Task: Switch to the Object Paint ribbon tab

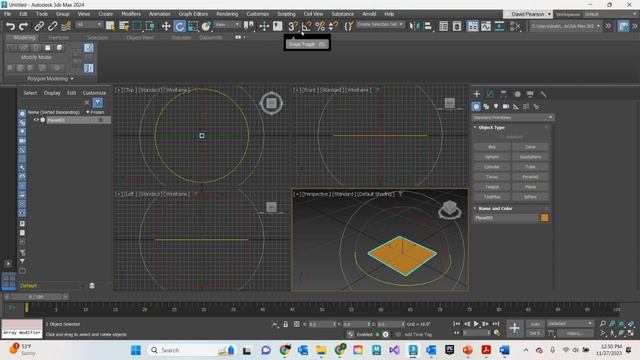Action: pyautogui.click(x=140, y=37)
